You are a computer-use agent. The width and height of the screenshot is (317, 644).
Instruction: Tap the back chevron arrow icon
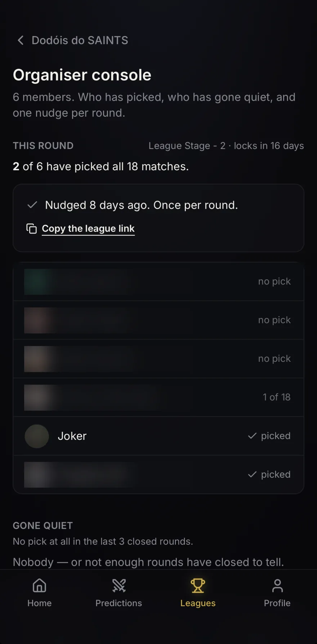[21, 40]
